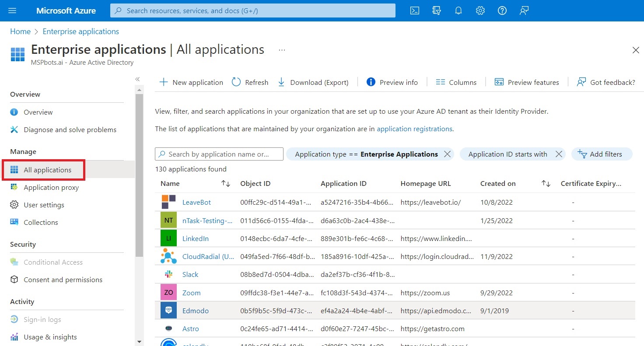
Task: Open the hamburger portal menu
Action: tap(12, 10)
